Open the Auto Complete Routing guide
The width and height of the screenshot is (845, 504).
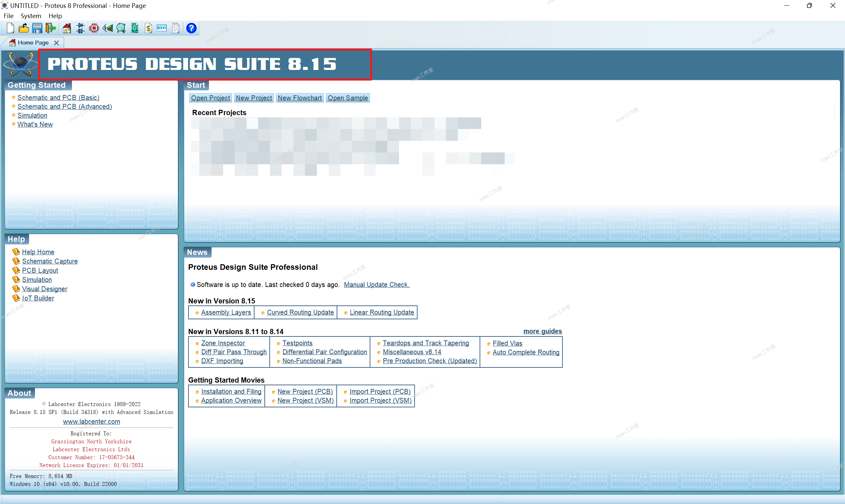pyautogui.click(x=525, y=353)
